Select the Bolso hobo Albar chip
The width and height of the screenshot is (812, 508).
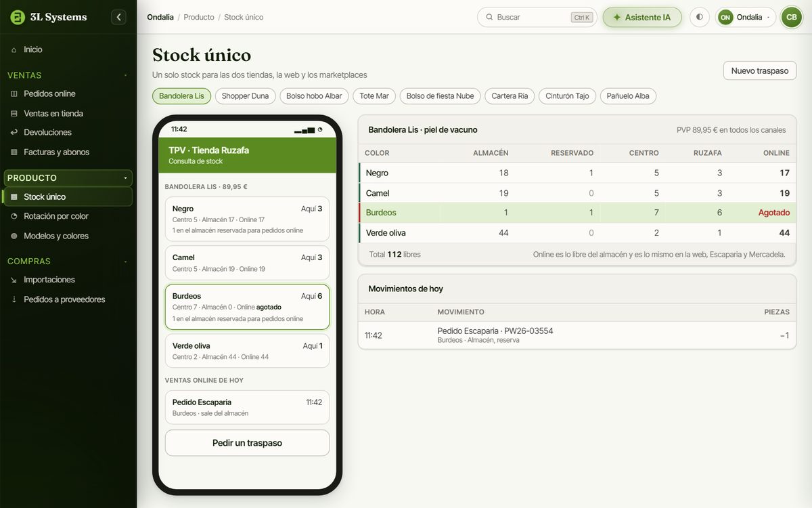tap(314, 96)
